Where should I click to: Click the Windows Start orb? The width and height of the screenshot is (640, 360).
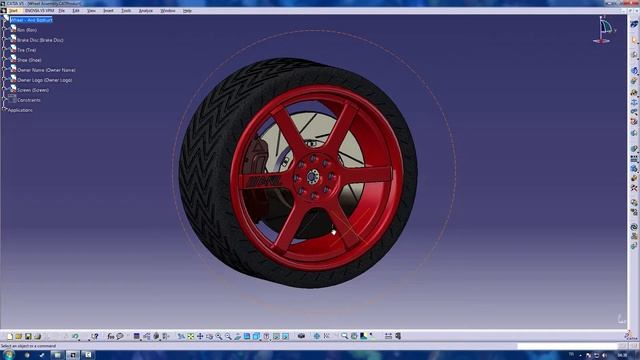pos(9,355)
